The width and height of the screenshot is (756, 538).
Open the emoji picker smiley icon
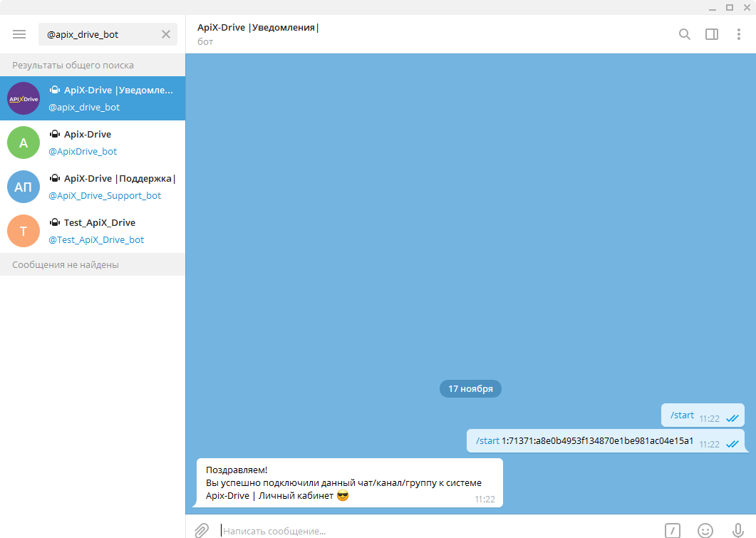click(705, 530)
